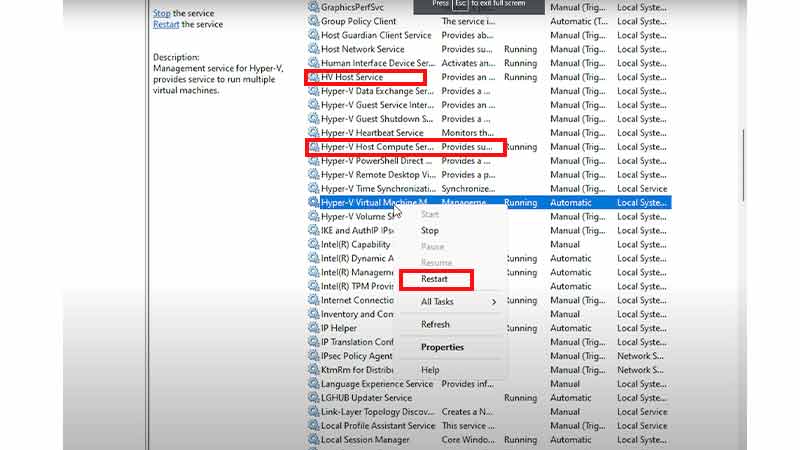Click the Host Guardian Client Service icon
Viewport: 800px width, 450px height.
[313, 35]
